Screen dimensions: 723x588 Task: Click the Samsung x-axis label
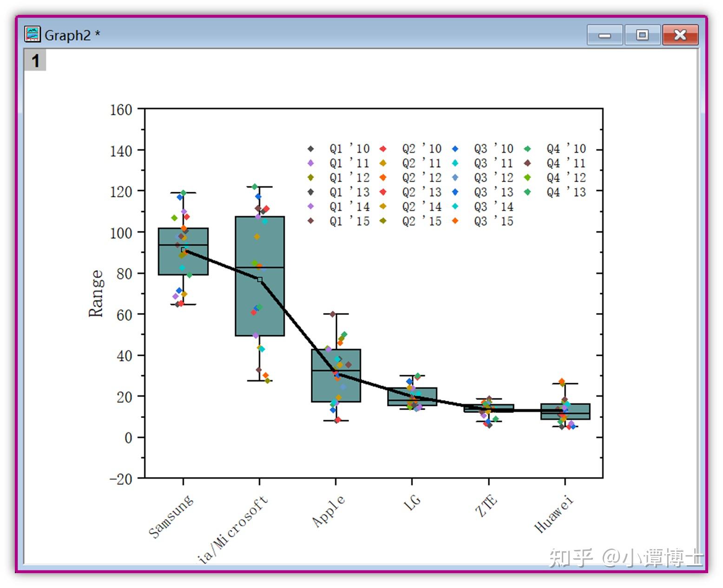[171, 516]
